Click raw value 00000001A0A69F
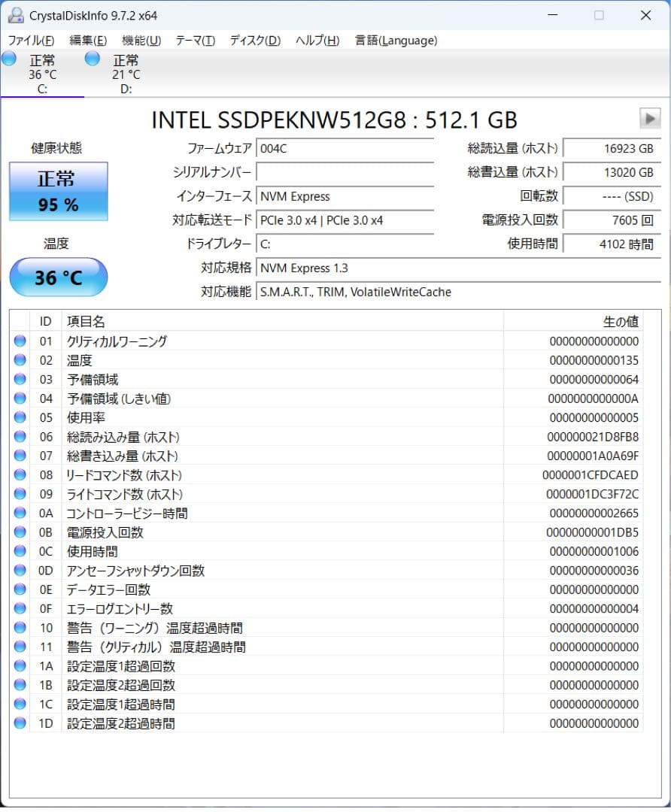671x812 pixels. click(593, 456)
